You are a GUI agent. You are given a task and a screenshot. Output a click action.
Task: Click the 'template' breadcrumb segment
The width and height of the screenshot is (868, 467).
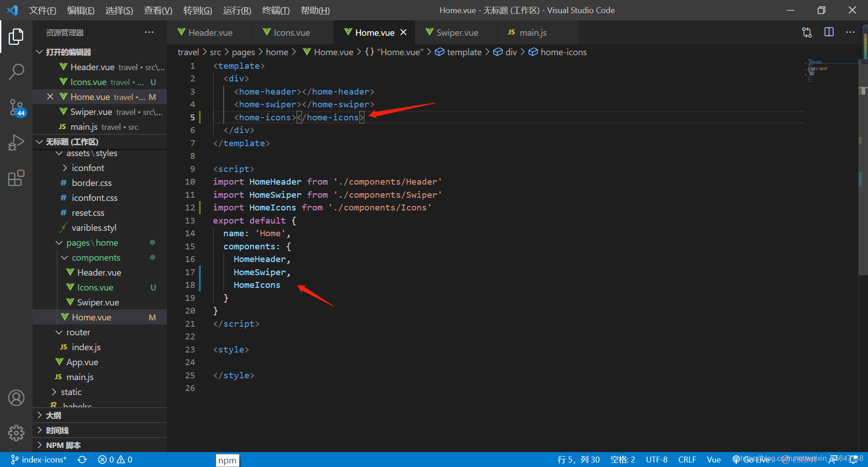coord(458,52)
